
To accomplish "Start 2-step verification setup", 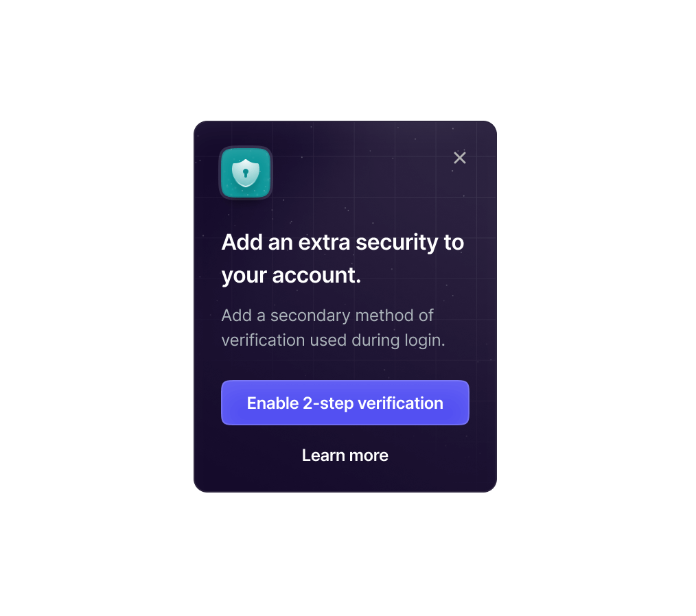I will click(x=345, y=403).
